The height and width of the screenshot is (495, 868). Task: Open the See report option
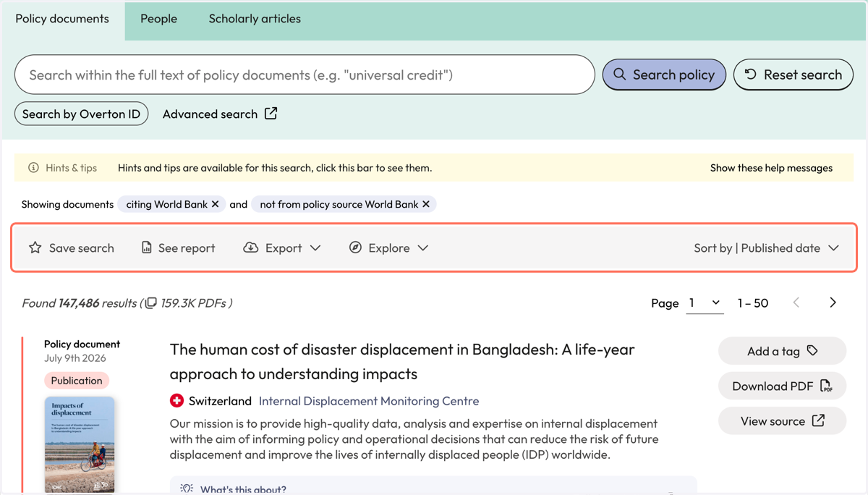pyautogui.click(x=178, y=247)
